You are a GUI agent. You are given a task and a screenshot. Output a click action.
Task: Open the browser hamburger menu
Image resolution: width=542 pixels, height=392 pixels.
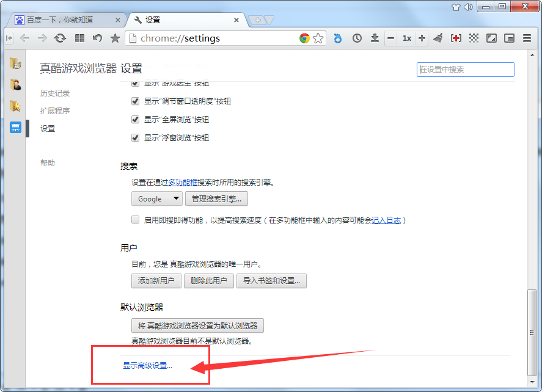[527, 38]
